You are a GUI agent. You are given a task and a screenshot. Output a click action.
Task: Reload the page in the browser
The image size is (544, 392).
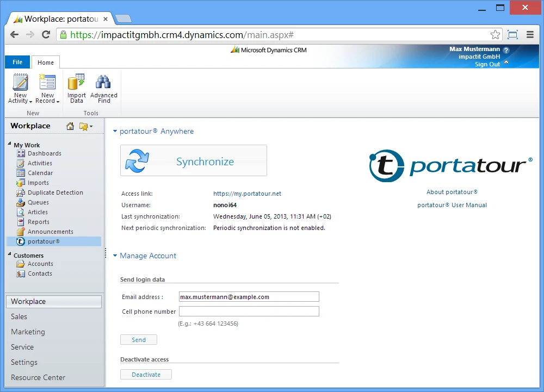46,35
